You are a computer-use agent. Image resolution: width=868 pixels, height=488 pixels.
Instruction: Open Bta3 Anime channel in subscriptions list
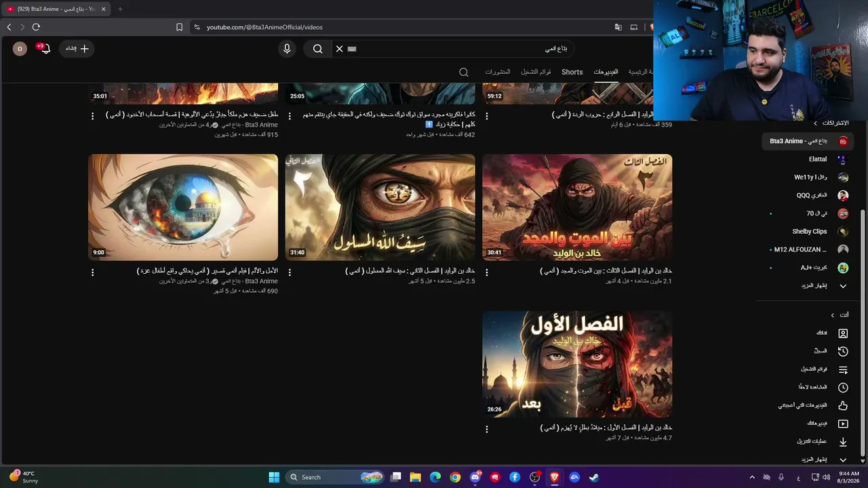pos(808,141)
